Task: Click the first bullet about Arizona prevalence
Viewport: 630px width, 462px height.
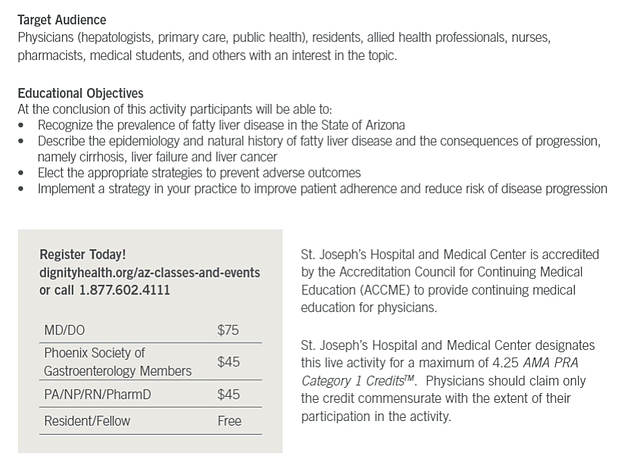Action: click(x=221, y=125)
